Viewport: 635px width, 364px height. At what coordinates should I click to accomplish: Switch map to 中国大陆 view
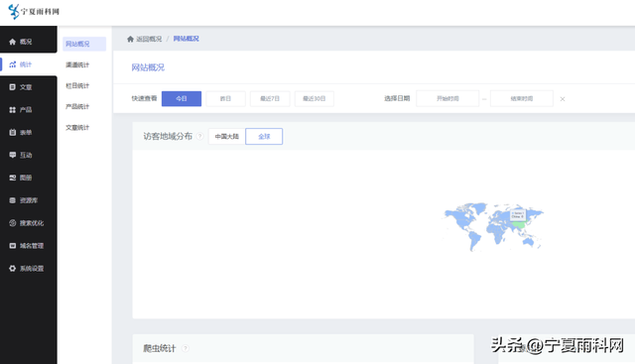pos(227,137)
